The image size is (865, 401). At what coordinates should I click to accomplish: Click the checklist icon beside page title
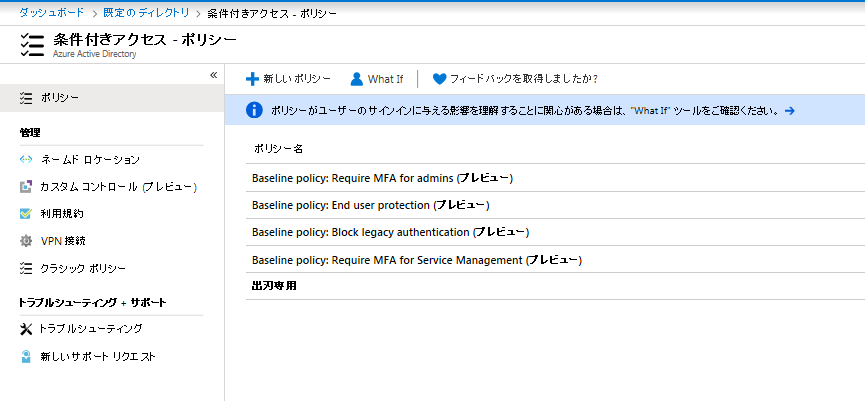(x=31, y=45)
